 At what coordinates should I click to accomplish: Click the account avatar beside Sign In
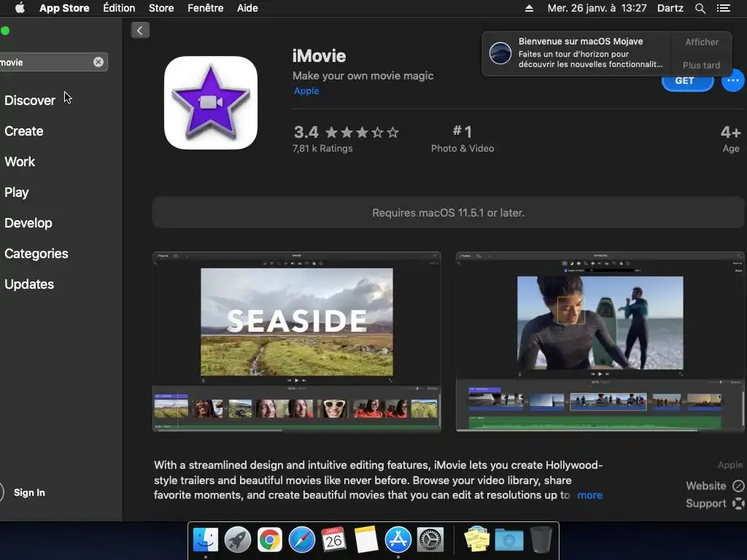pyautogui.click(x=1, y=492)
